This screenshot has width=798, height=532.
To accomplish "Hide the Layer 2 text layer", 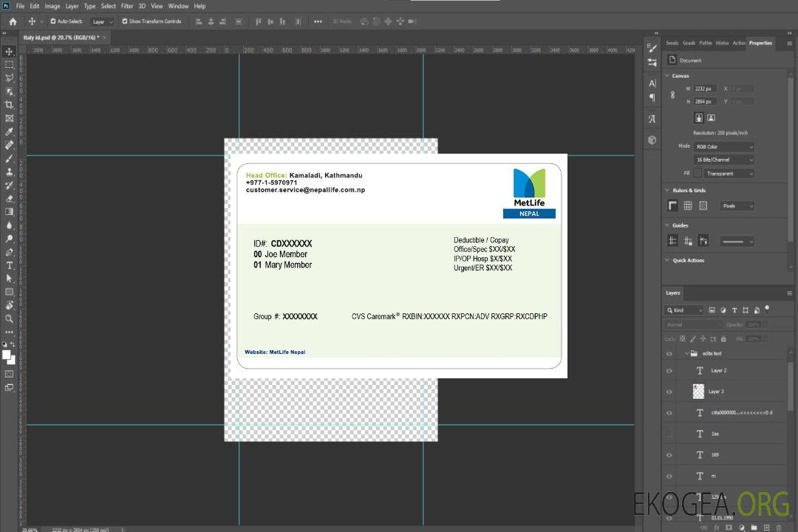I will (x=669, y=371).
